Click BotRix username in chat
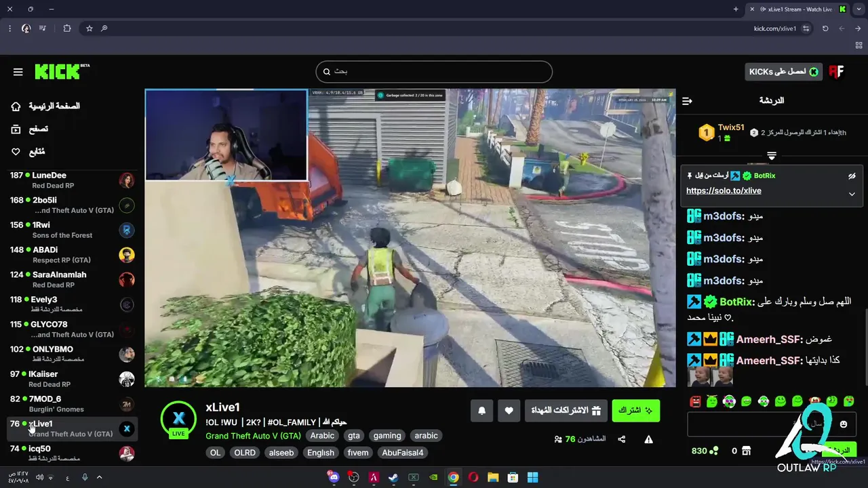Image resolution: width=868 pixels, height=488 pixels. click(x=736, y=302)
